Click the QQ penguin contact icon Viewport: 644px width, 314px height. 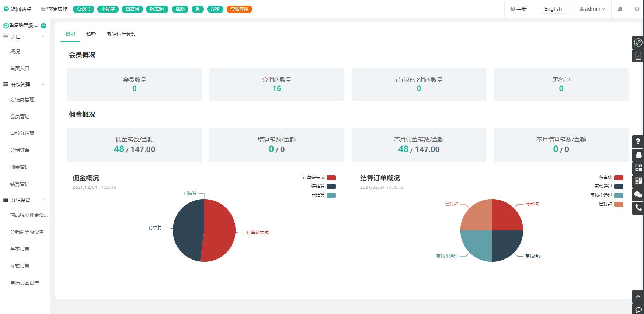(638, 155)
